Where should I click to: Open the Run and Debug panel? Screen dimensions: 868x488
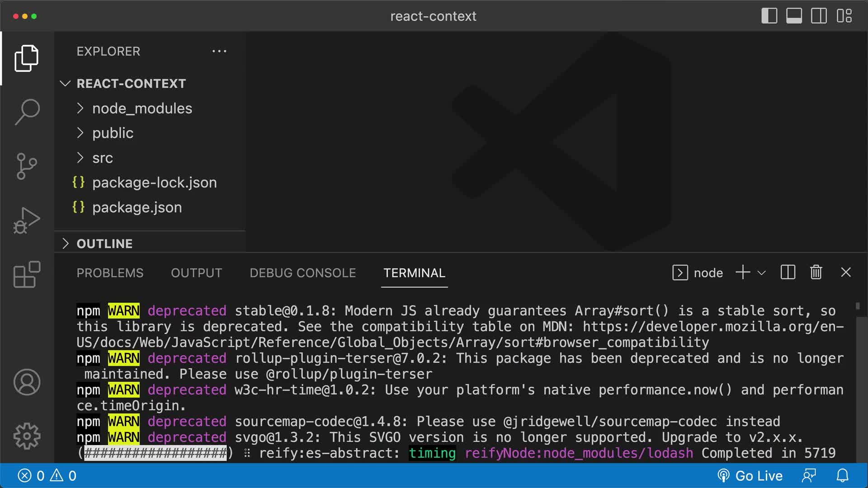(x=26, y=220)
